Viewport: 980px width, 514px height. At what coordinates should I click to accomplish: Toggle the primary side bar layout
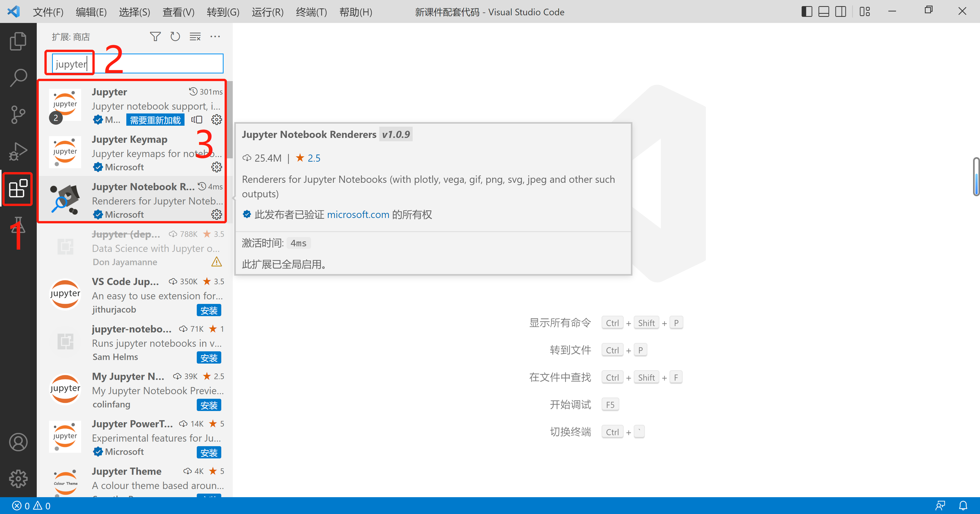click(x=806, y=12)
